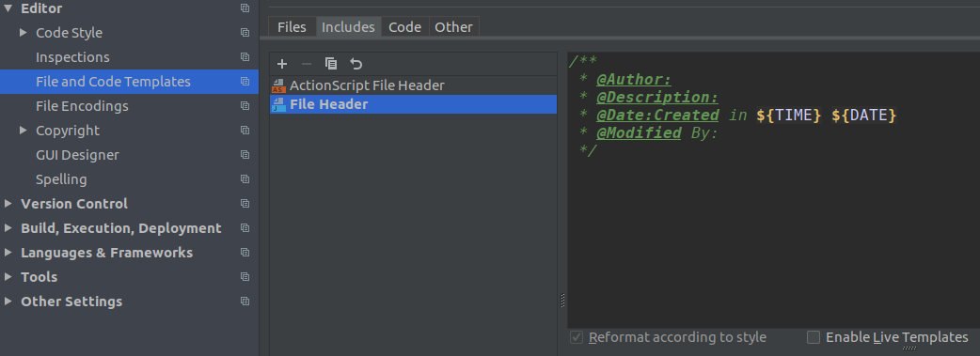The height and width of the screenshot is (356, 980).
Task: Expand the Copyright node
Action: click(x=24, y=130)
